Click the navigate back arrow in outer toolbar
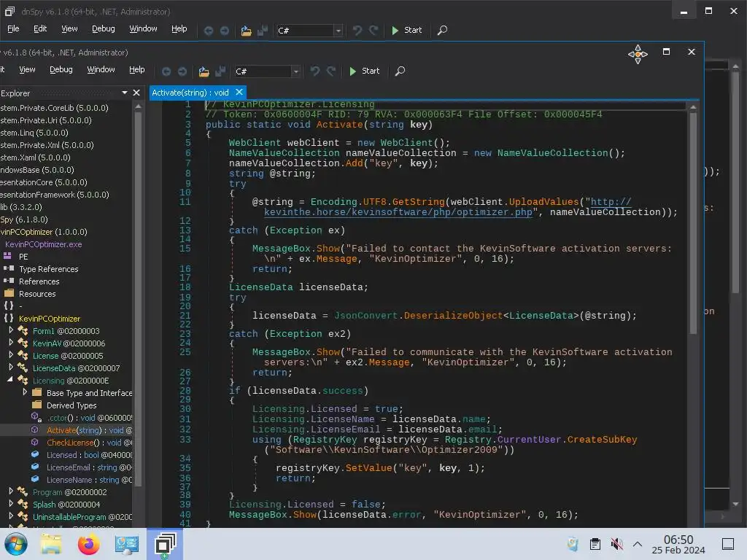The width and height of the screenshot is (747, 560). coord(208,31)
